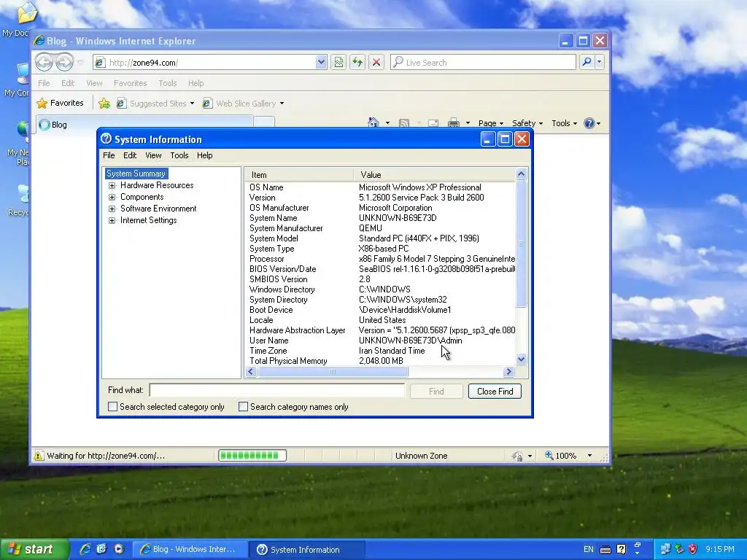Expand the Hardware Resources node

click(x=112, y=185)
